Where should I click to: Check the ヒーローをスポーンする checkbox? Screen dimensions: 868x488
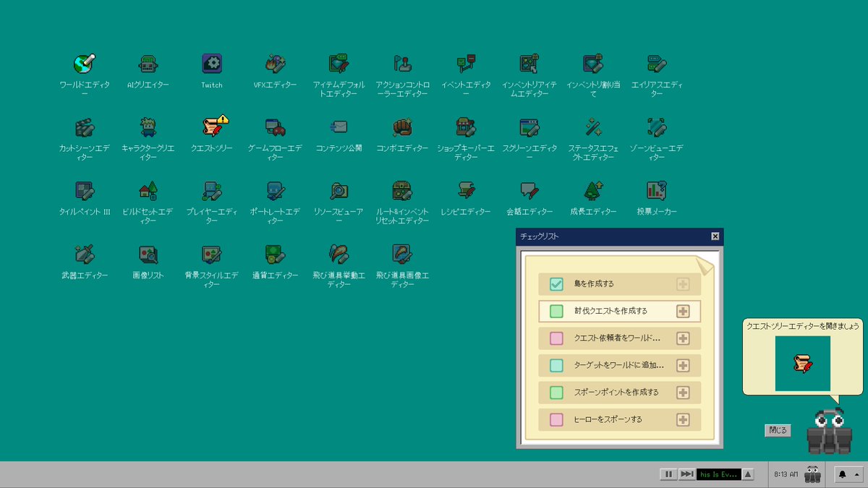point(556,419)
